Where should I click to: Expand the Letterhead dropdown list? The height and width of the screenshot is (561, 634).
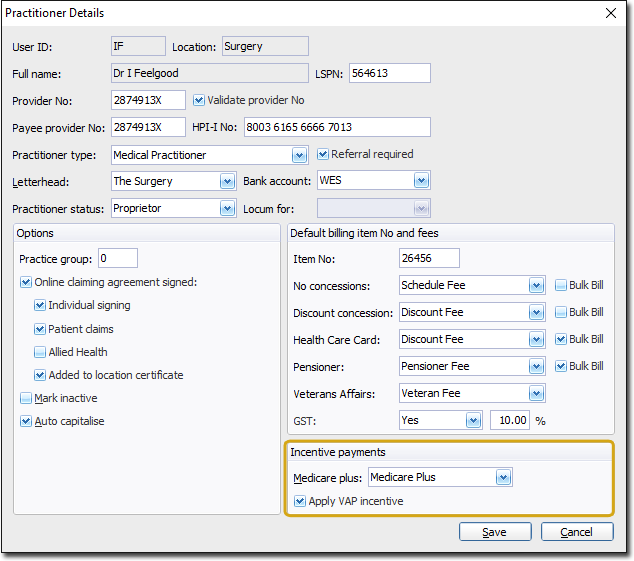coord(226,181)
